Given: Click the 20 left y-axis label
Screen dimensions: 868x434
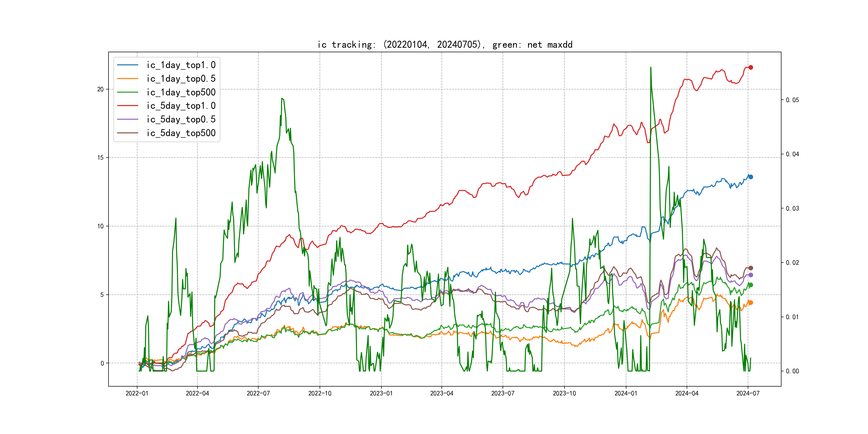Looking at the screenshot, I should (x=100, y=89).
